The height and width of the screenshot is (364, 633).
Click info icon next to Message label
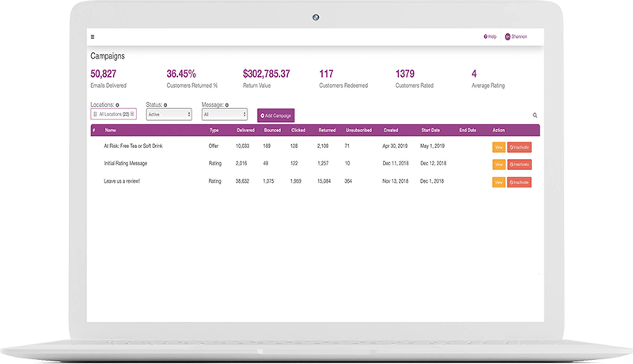click(226, 104)
